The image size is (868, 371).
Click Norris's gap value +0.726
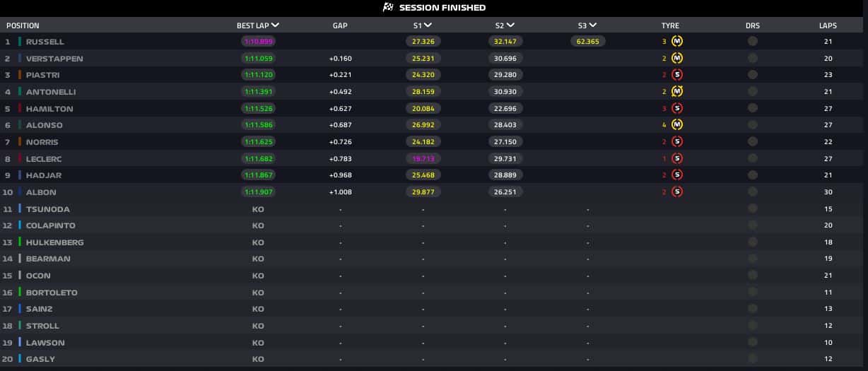340,142
